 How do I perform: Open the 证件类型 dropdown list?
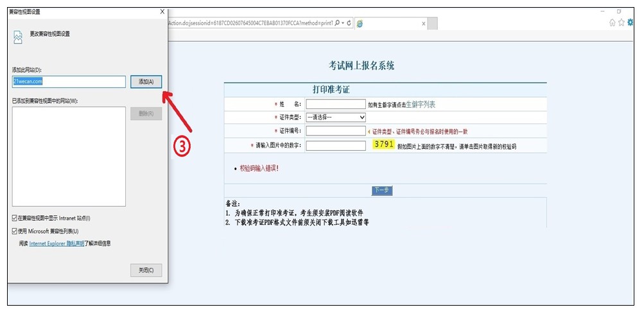pos(336,118)
